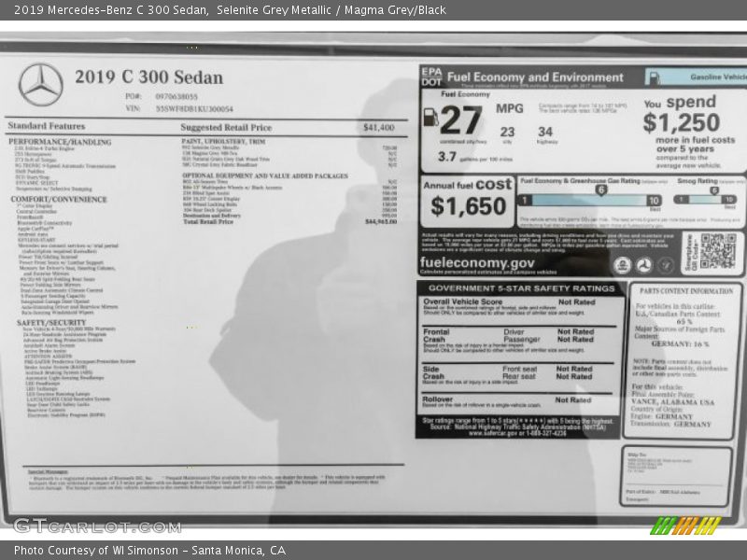Viewport: 747px width, 560px height.
Task: Click the city MPG value 23
Action: click(507, 132)
